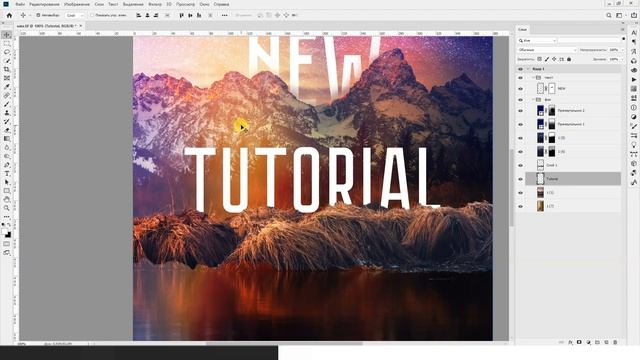Click the Create new layer icon

tap(606, 342)
